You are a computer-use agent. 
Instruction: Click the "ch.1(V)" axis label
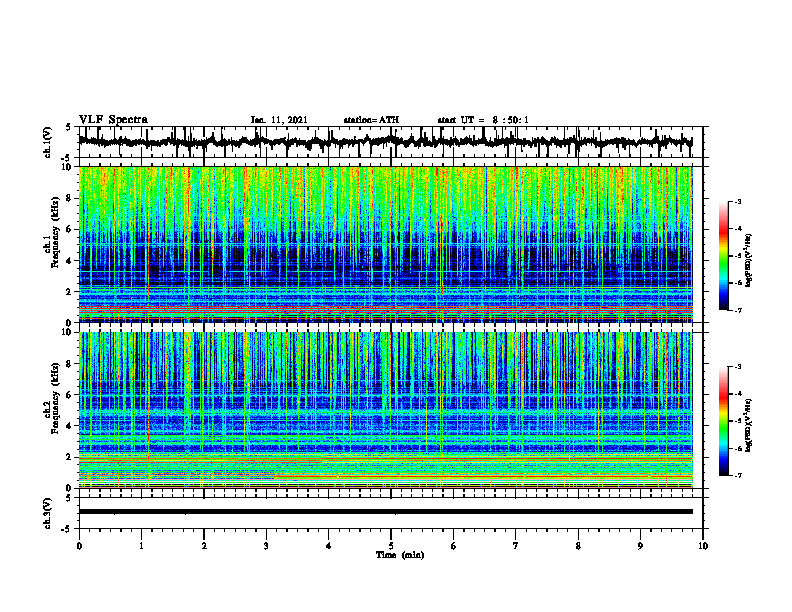click(48, 142)
